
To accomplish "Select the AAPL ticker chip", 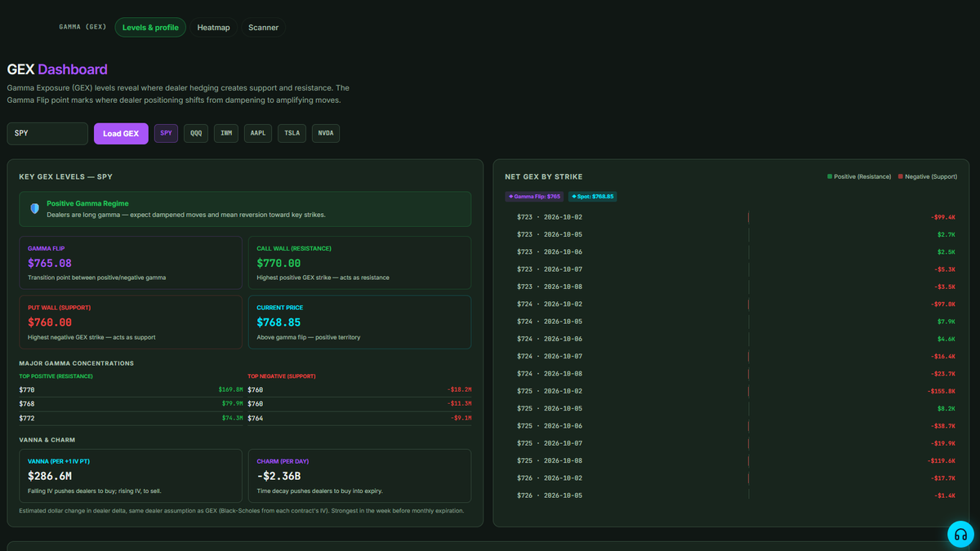I will tap(258, 133).
